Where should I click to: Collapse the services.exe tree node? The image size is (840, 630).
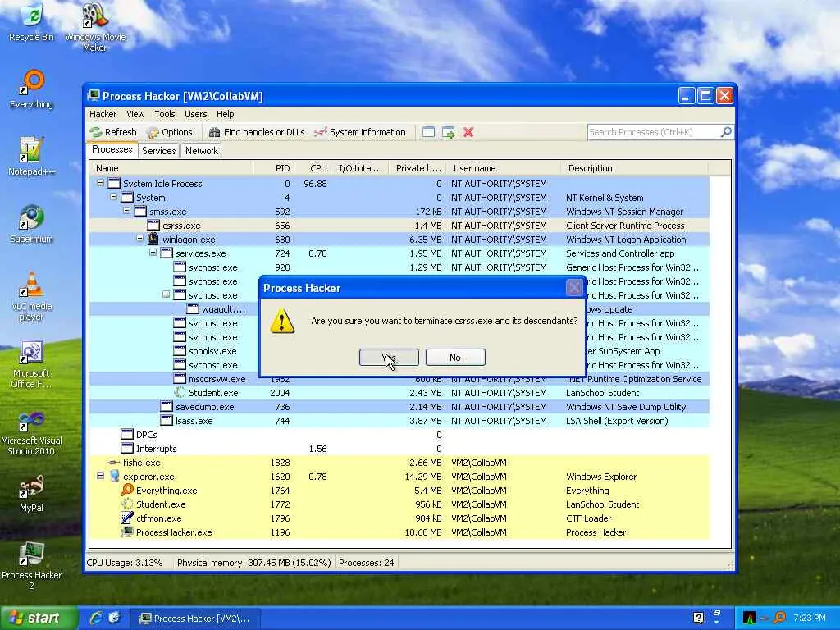[153, 253]
